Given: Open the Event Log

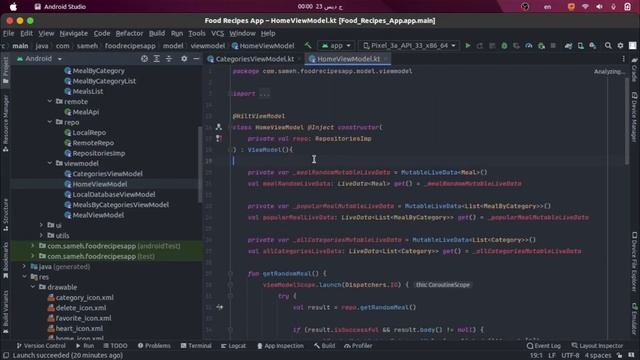Looking at the screenshot, I should click(544, 346).
